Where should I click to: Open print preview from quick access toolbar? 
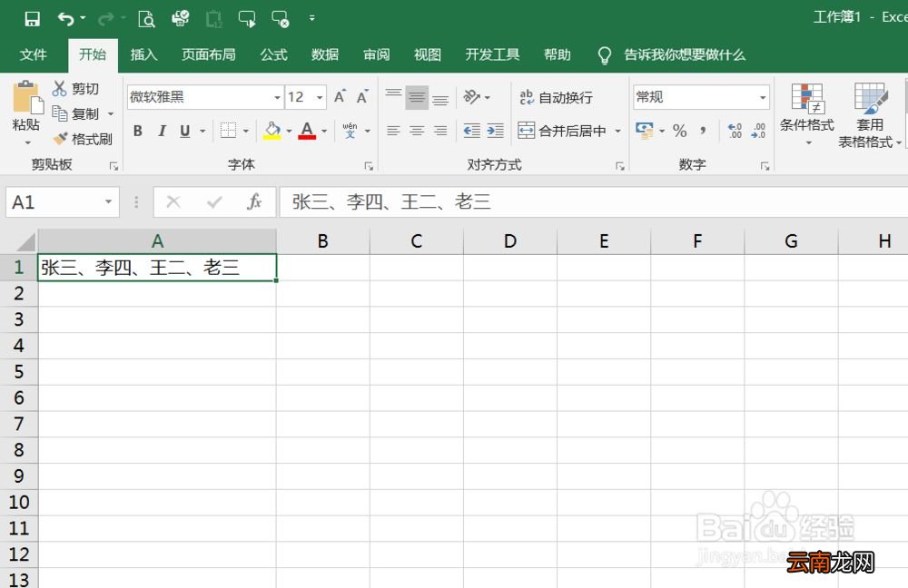pyautogui.click(x=146, y=19)
